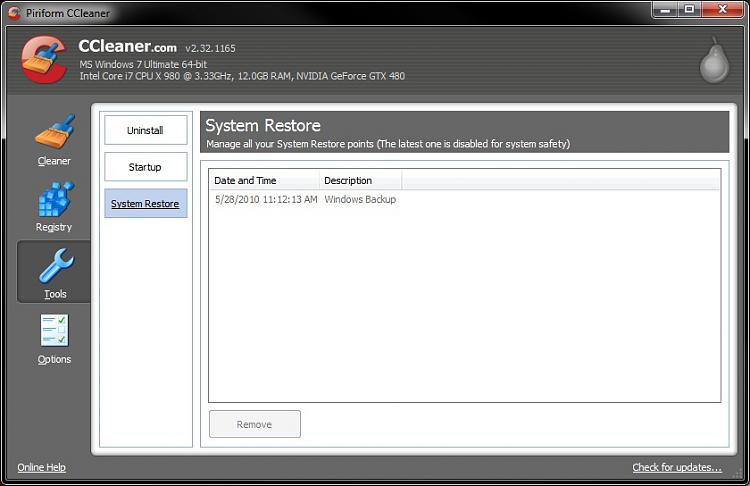Maximize the CCleaner window
The image size is (750, 486).
point(689,10)
